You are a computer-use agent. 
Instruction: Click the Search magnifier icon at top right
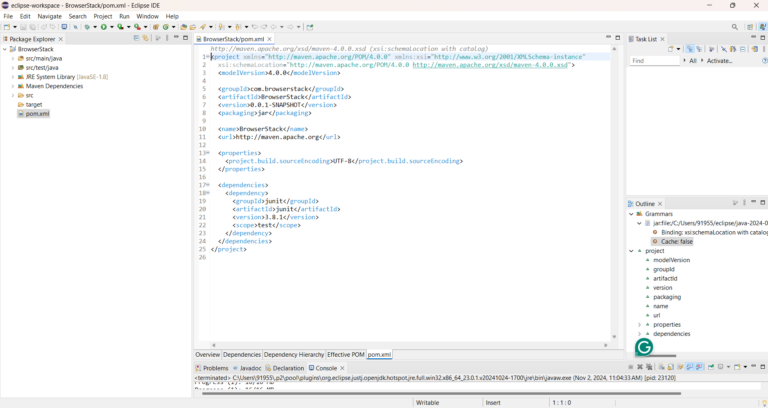click(735, 27)
